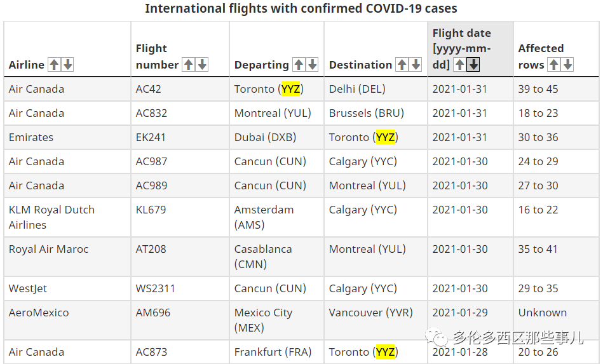
Task: Click highlighted YYZ in Toronto departing cell
Action: 290,89
